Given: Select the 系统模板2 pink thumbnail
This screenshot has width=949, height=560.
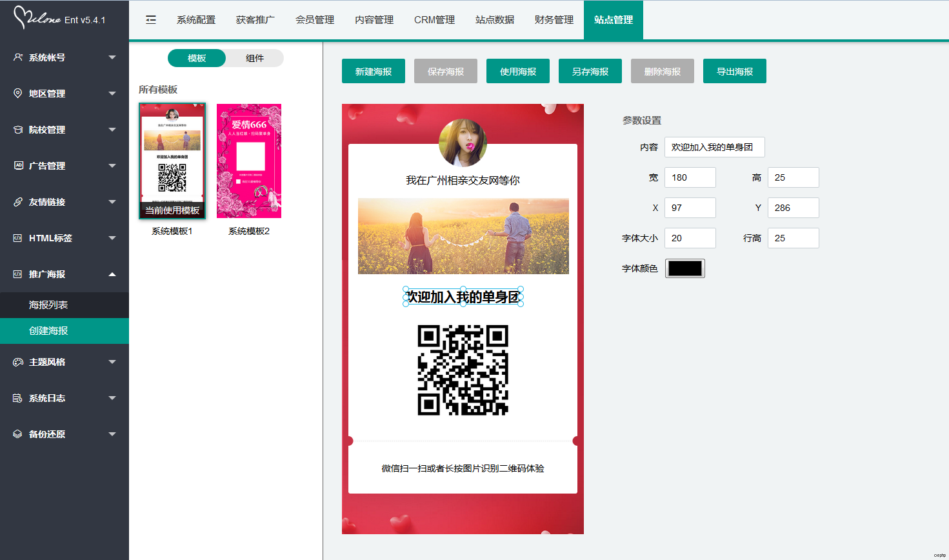Looking at the screenshot, I should [x=249, y=161].
